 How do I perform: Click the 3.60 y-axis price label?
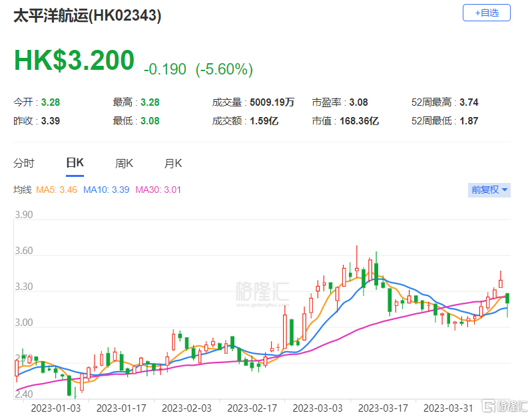coord(24,251)
